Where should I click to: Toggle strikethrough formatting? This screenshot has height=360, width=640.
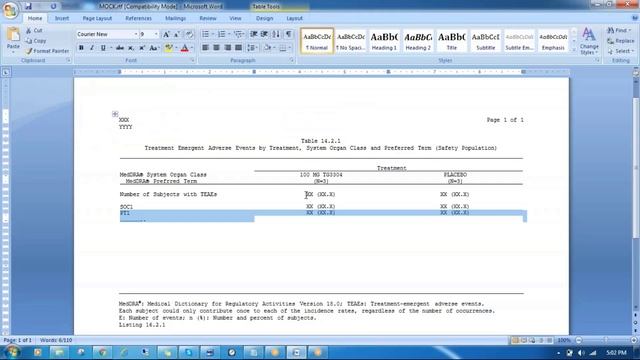coord(120,48)
